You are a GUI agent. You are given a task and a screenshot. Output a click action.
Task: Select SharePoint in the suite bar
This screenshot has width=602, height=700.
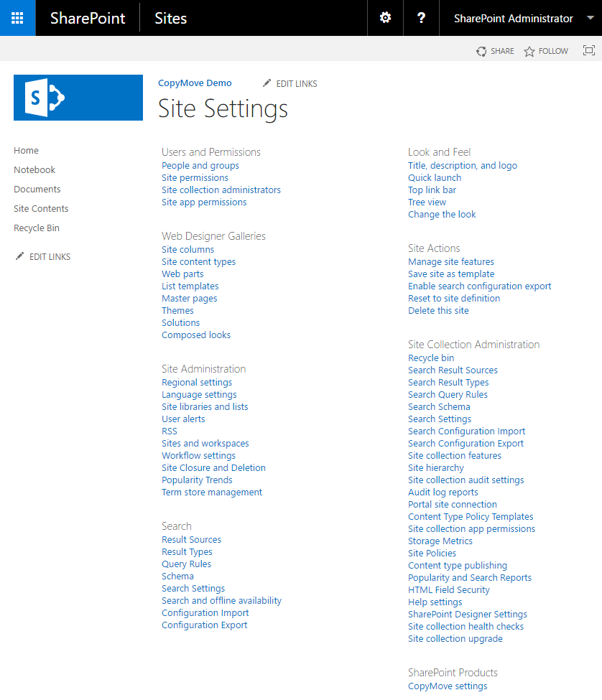tap(87, 18)
